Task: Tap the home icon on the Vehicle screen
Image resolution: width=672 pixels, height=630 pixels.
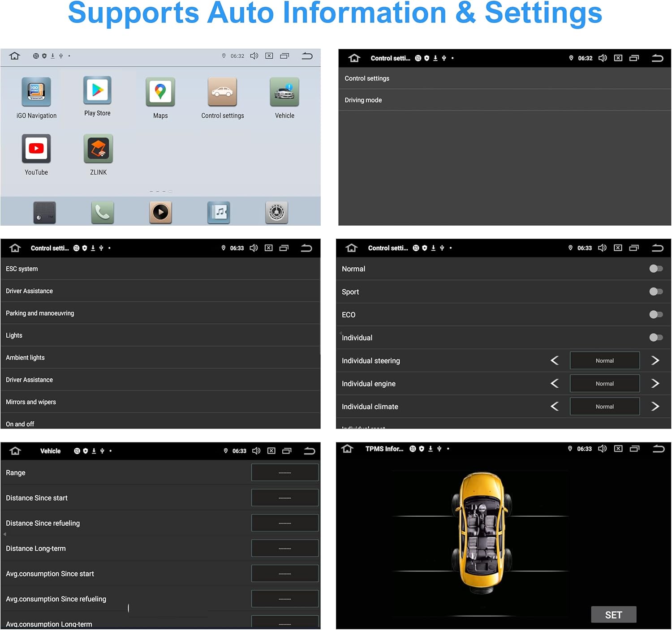Action: point(15,451)
